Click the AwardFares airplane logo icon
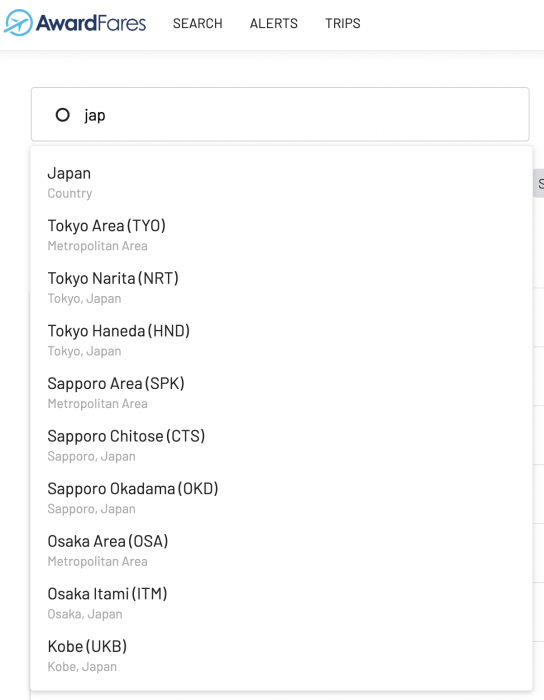544x700 pixels. click(18, 23)
